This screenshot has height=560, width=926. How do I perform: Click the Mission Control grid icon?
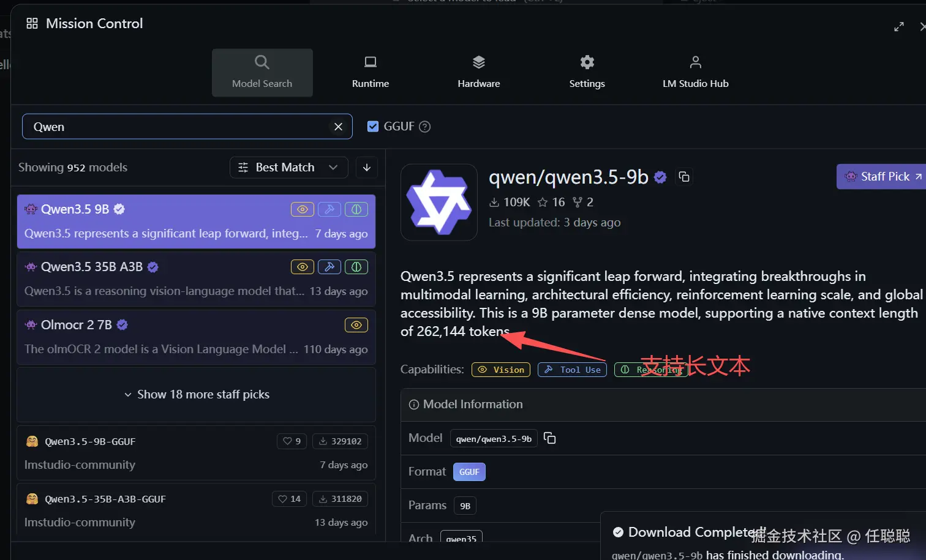(32, 23)
